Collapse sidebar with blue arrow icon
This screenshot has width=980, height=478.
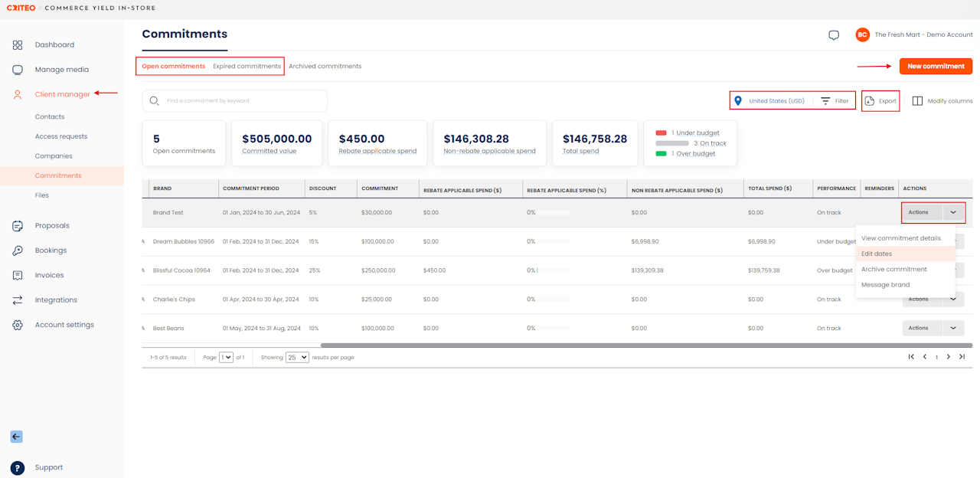(x=16, y=437)
